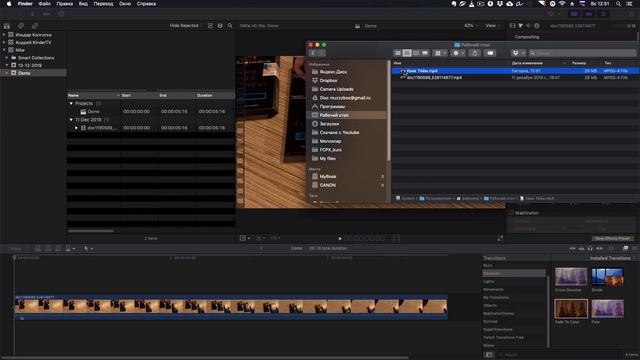Switch Finder to icon view
Screen dimensions: 640x360
398,53
